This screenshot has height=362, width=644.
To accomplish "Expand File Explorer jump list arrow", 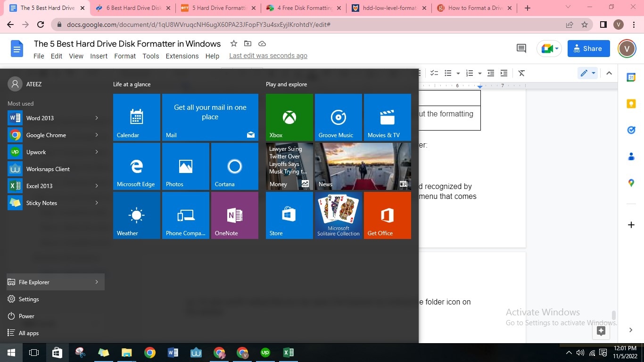I will 97,282.
